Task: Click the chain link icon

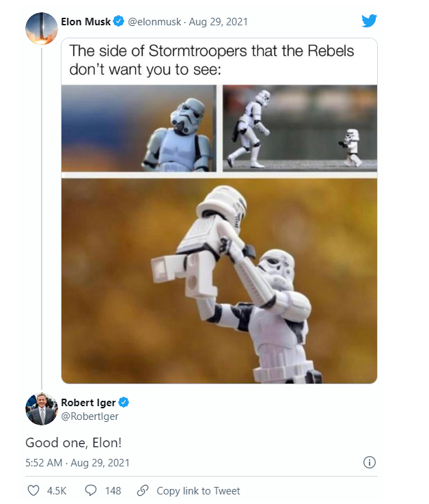Action: pos(143,490)
